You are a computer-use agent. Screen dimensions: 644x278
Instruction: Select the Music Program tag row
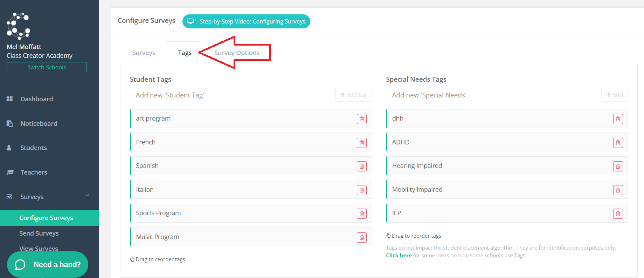click(251, 237)
